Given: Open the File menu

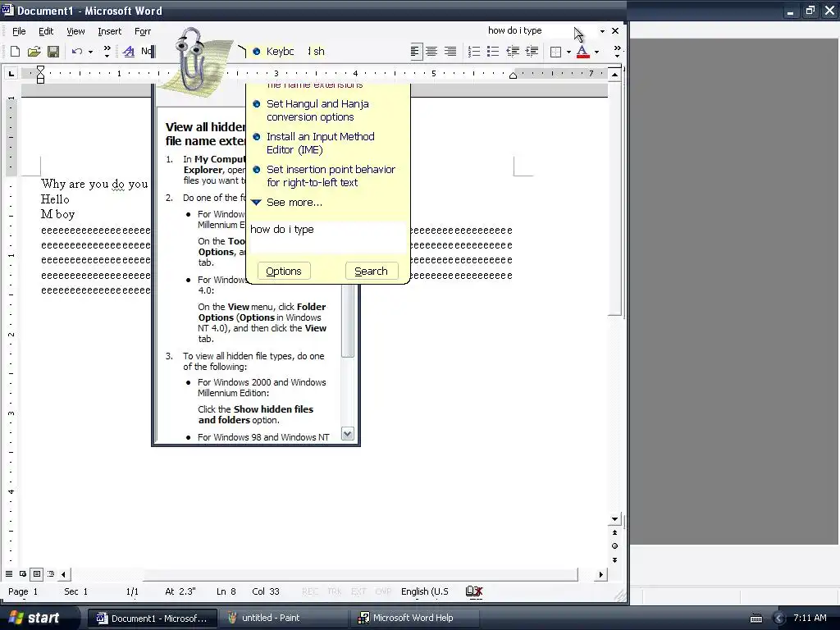Looking at the screenshot, I should [x=19, y=31].
